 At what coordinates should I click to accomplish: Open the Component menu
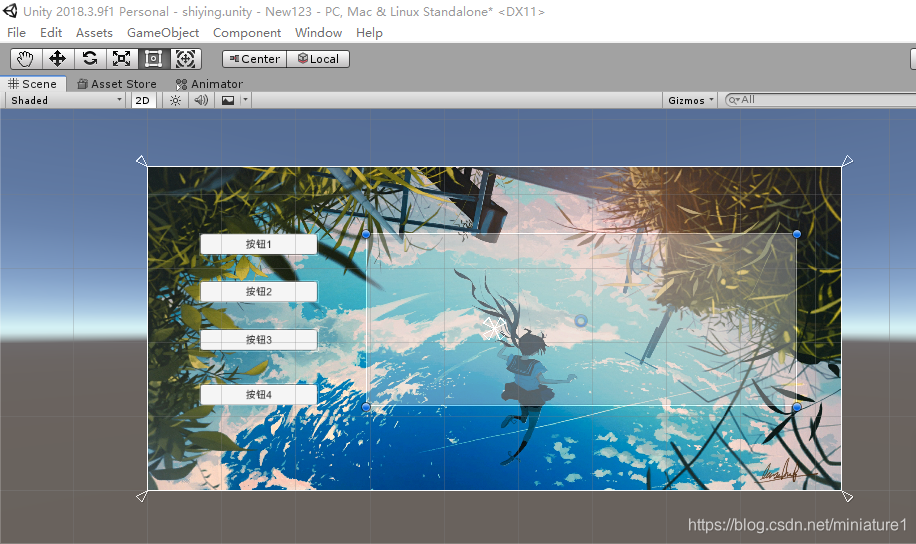tap(247, 33)
